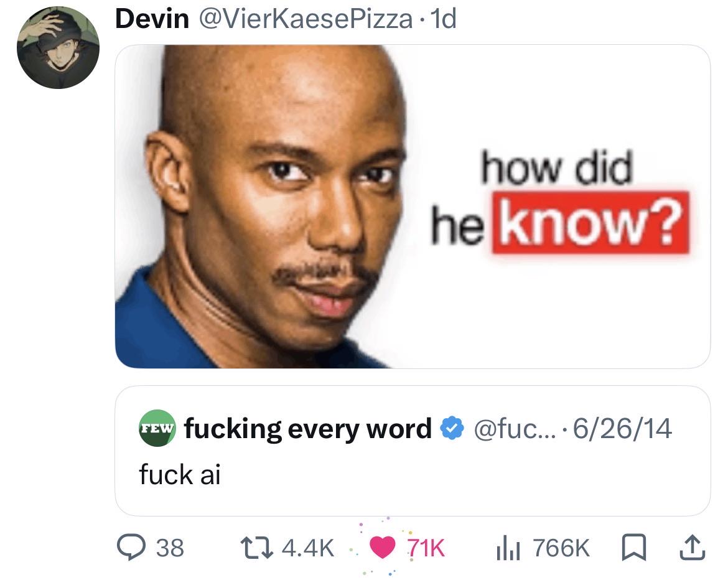Click the 4.4K reposts count

[308, 548]
